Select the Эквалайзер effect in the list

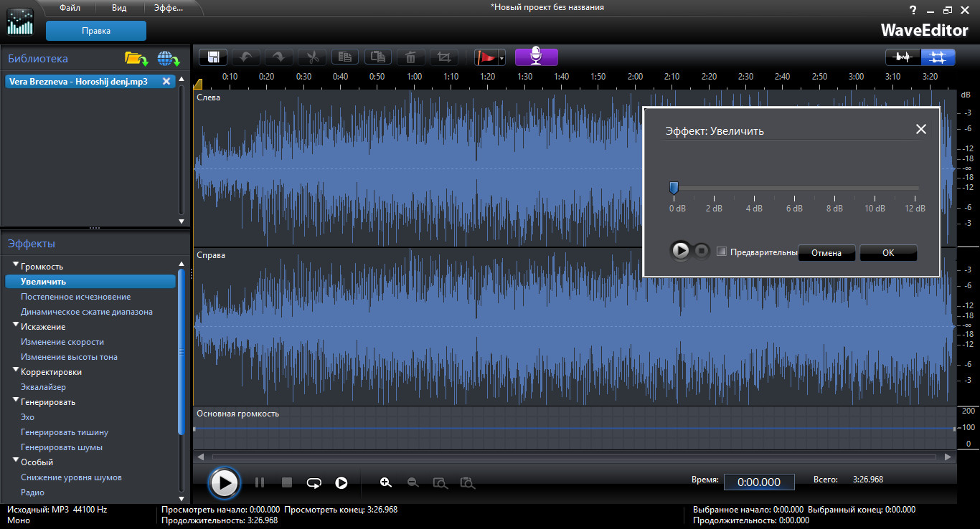click(43, 387)
